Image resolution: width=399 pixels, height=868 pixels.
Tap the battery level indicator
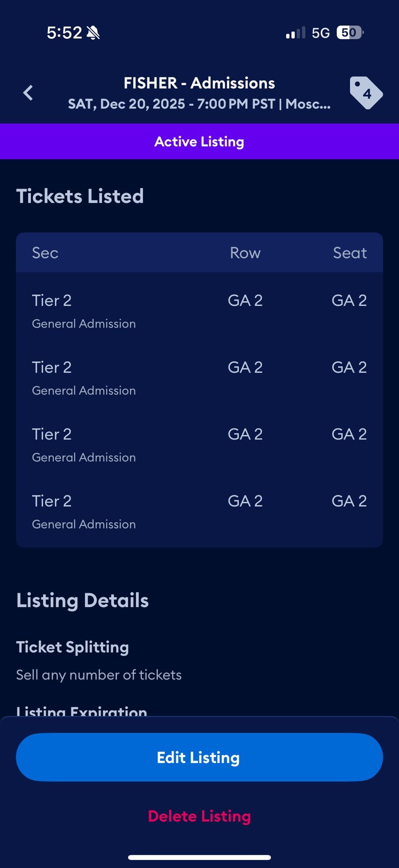tap(350, 33)
